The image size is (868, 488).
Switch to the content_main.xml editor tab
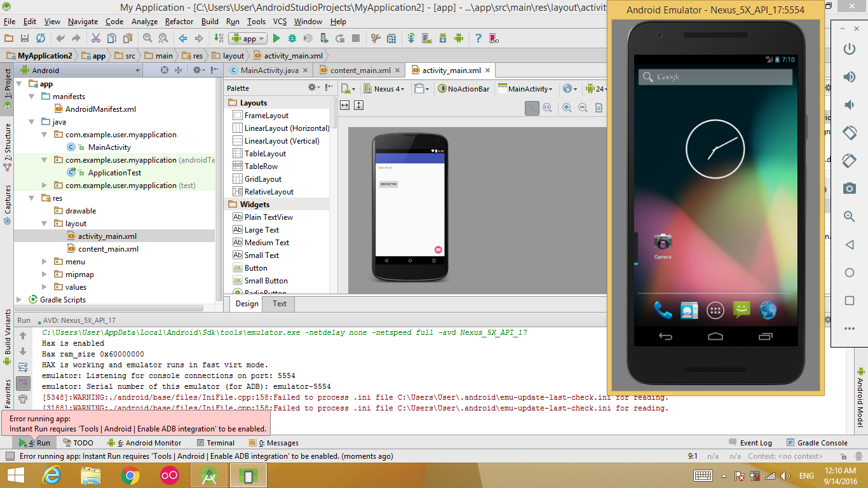coord(360,71)
